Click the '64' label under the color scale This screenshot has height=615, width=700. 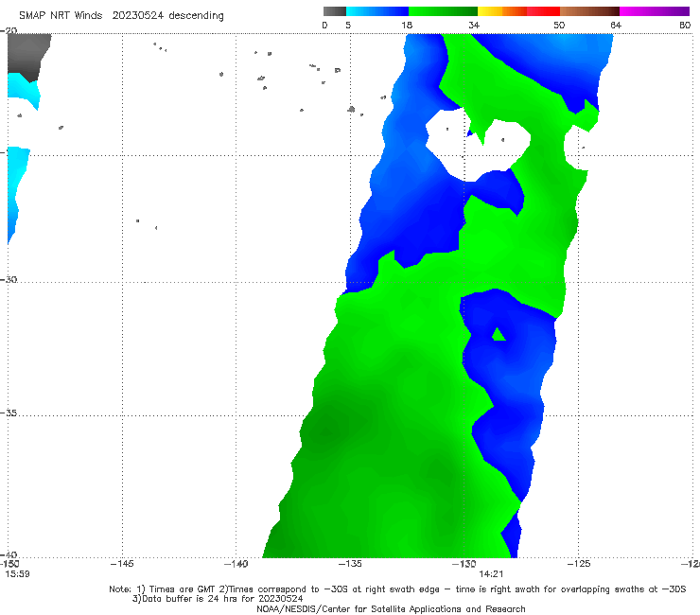pyautogui.click(x=616, y=25)
